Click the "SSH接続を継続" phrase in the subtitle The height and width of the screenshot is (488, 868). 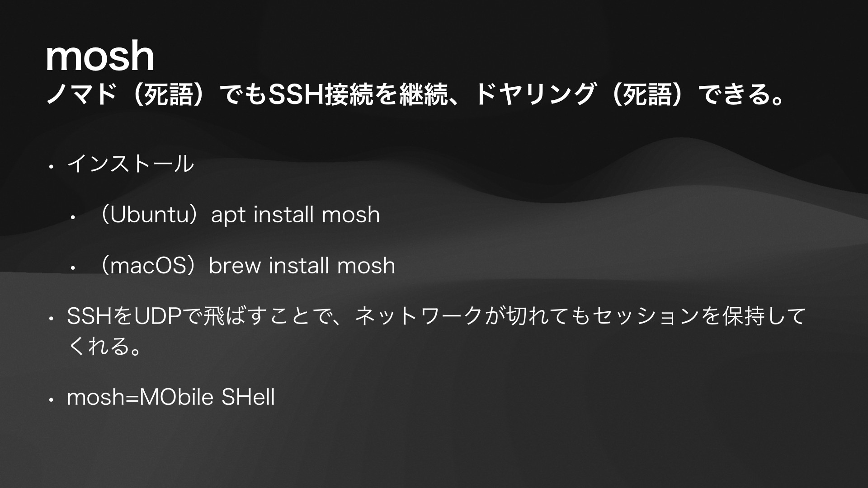(x=358, y=95)
